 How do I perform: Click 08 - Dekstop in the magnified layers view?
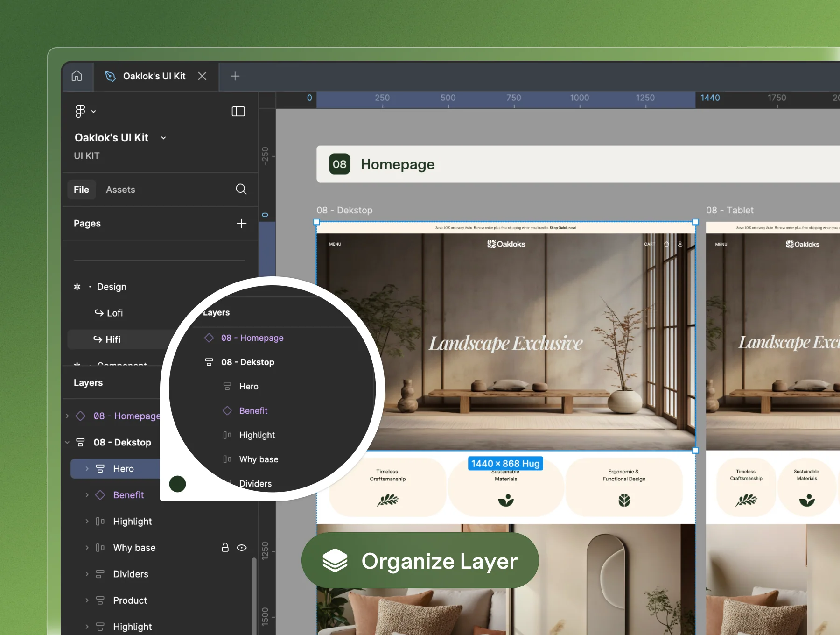pyautogui.click(x=247, y=362)
